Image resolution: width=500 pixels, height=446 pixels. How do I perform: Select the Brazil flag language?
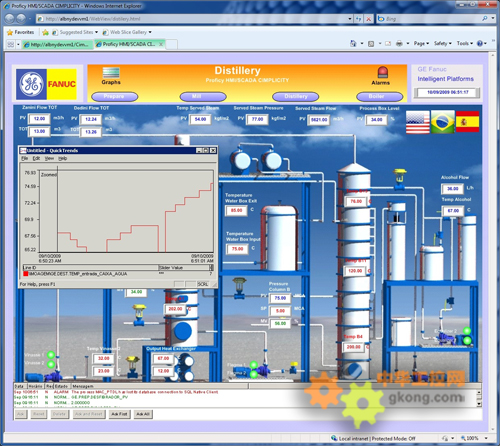(442, 122)
